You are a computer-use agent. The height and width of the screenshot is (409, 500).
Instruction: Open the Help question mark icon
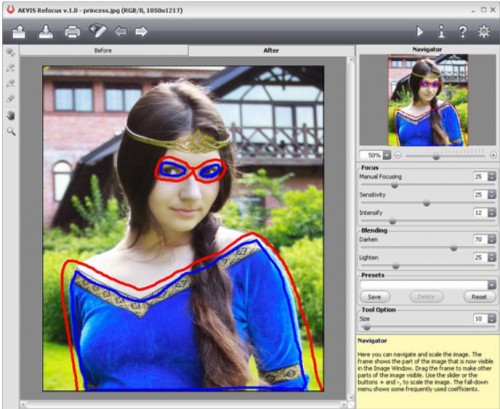(463, 32)
